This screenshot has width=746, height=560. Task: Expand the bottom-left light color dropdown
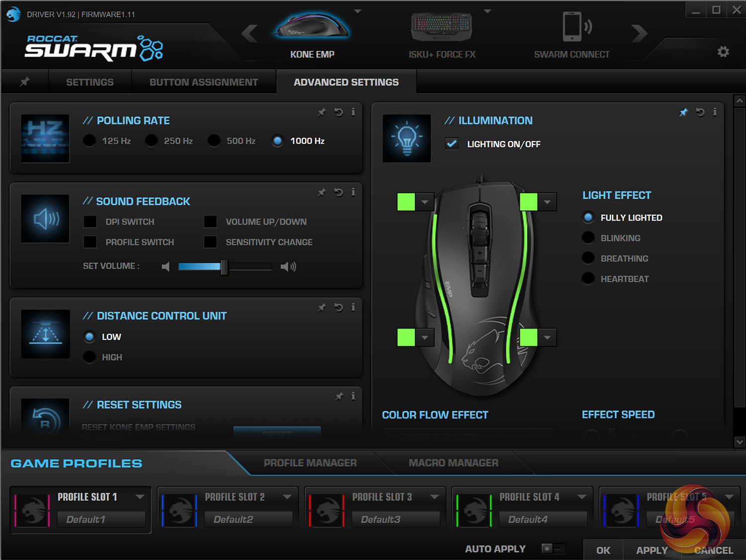coord(425,337)
